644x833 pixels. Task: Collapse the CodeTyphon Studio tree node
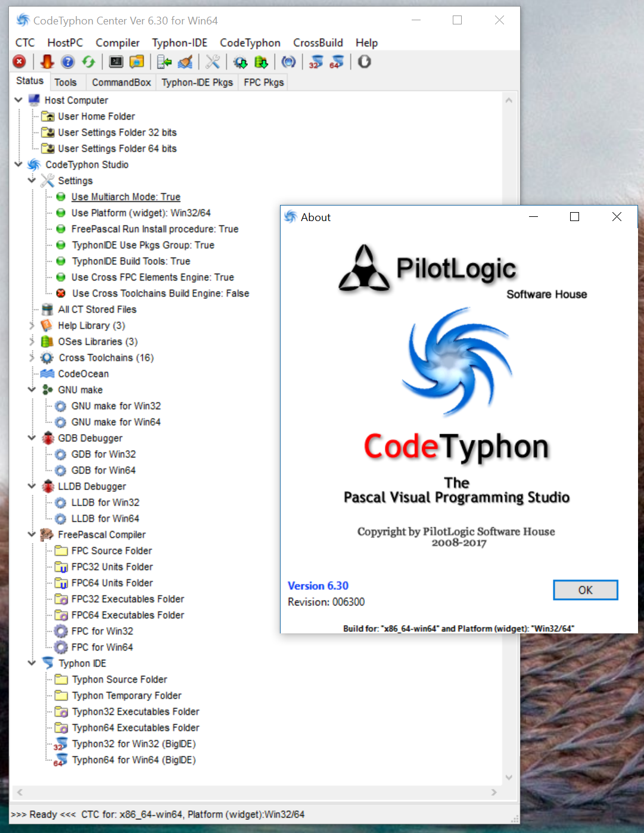click(x=18, y=164)
